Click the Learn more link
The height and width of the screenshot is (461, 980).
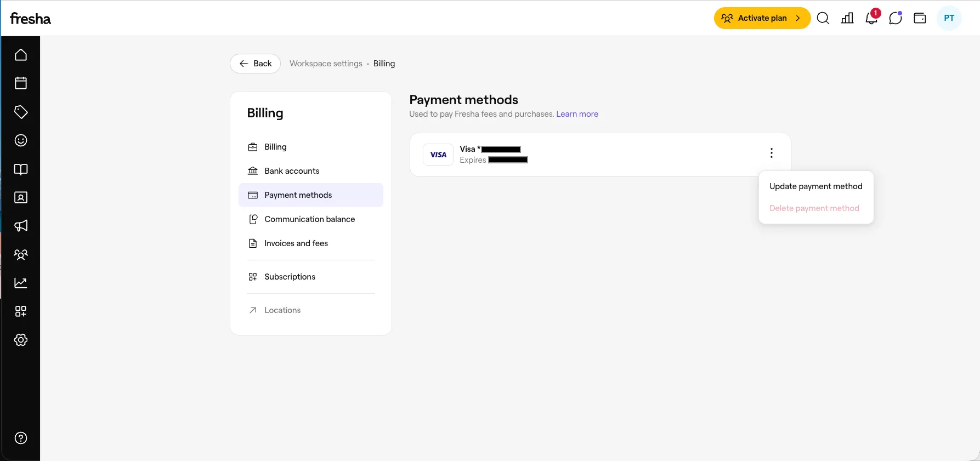pyautogui.click(x=577, y=114)
